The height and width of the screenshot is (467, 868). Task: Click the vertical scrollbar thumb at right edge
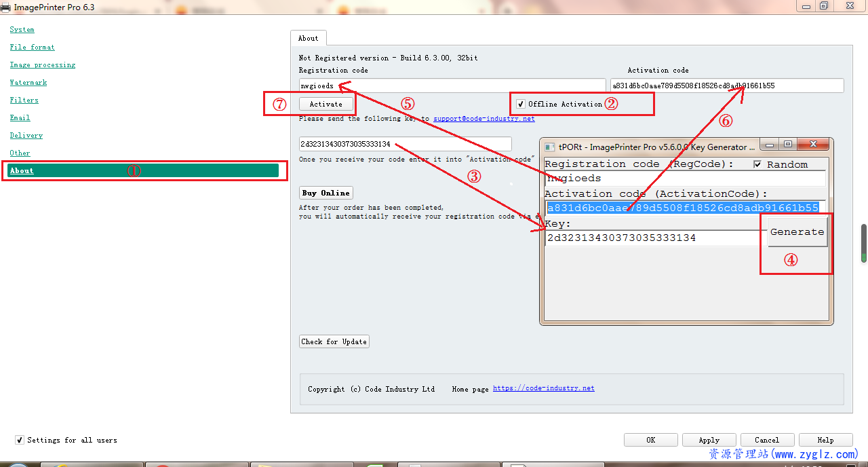[864, 243]
